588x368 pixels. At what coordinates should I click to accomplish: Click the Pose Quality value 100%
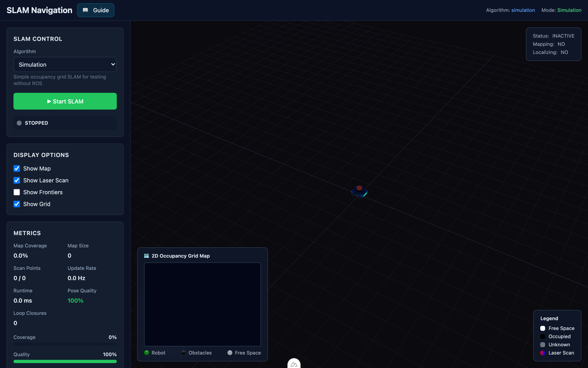pyautogui.click(x=75, y=301)
